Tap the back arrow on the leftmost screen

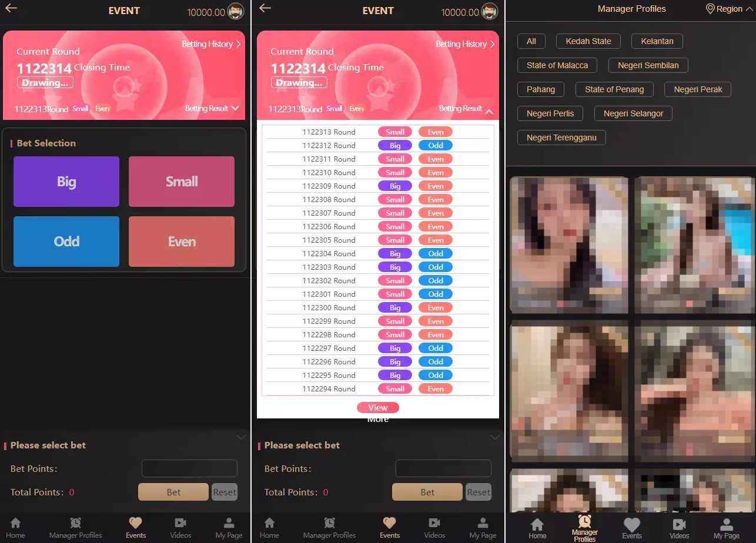[x=11, y=8]
